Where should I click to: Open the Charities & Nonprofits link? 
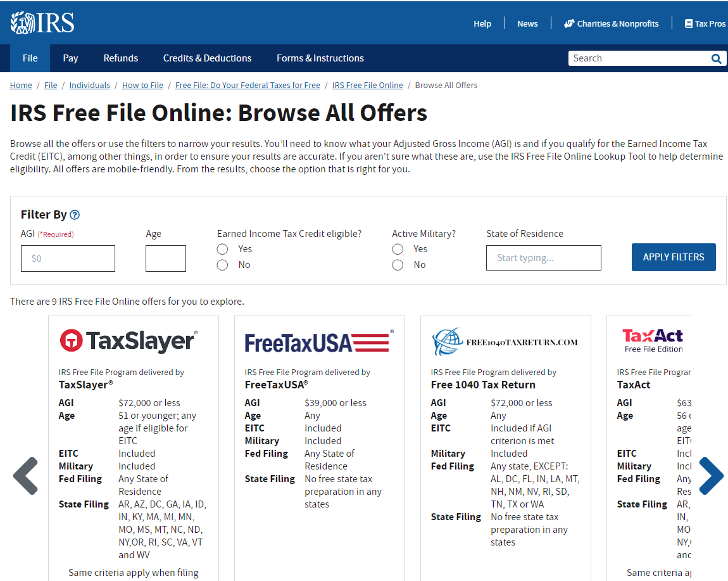[x=611, y=23]
